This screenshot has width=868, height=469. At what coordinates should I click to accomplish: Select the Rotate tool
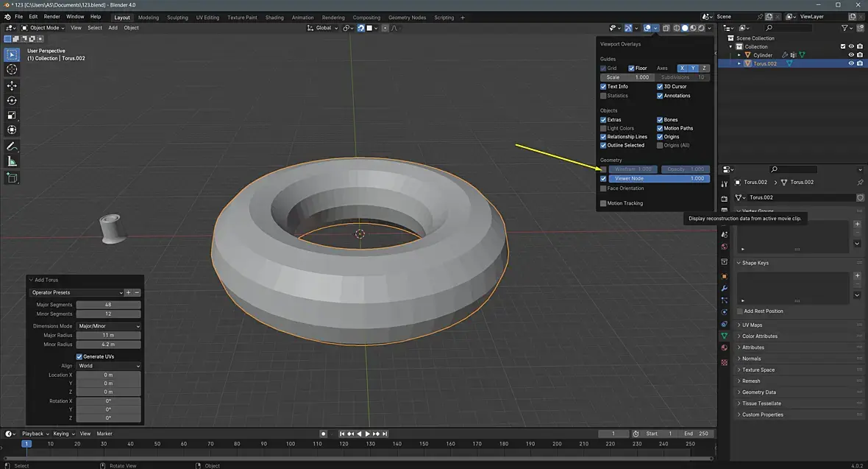[x=12, y=100]
